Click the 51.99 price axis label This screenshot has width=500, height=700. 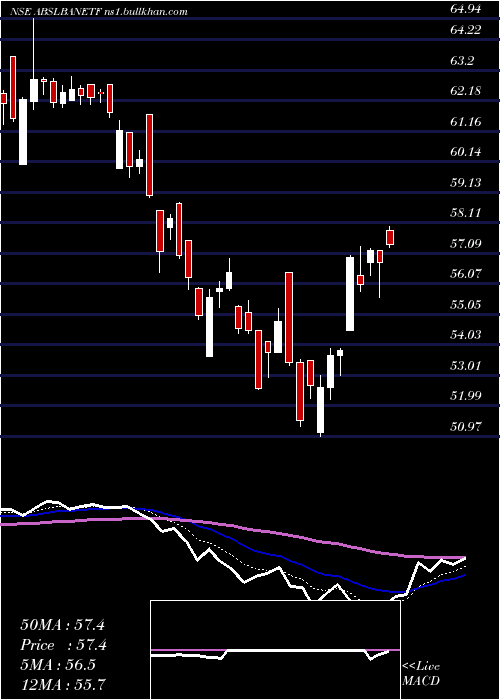[466, 396]
